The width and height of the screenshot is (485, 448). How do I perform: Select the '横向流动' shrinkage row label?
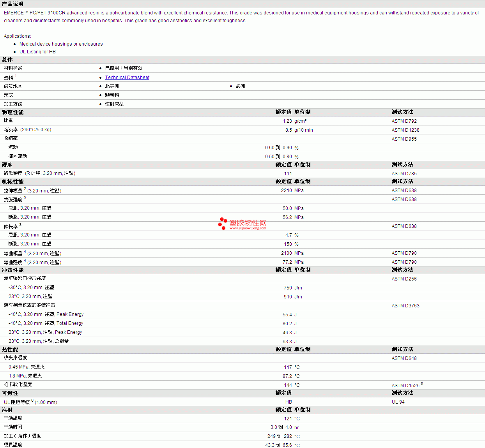point(18,156)
